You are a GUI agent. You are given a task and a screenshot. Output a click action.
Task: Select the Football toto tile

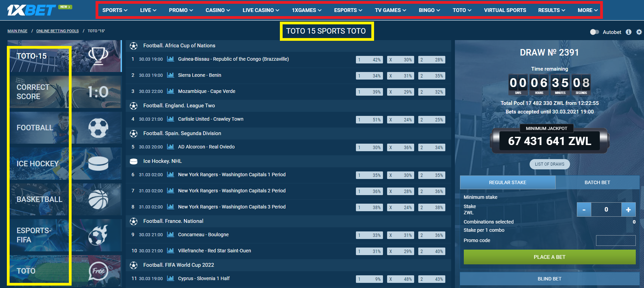coord(65,128)
